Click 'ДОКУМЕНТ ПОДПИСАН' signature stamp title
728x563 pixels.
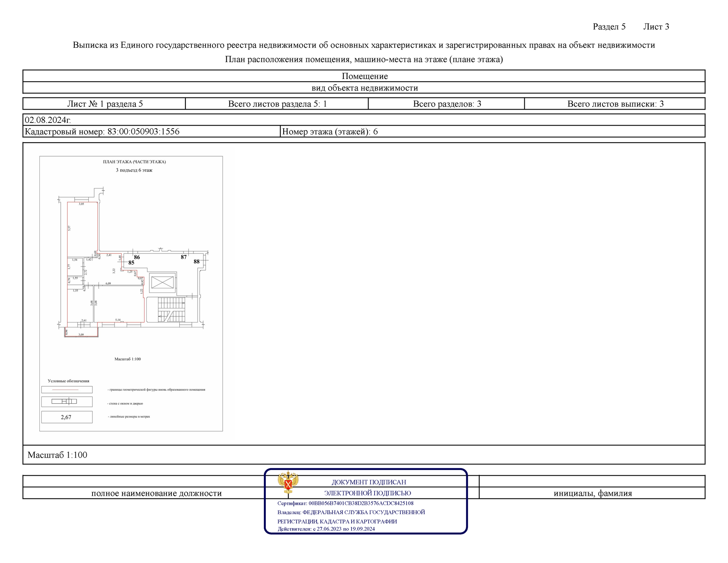click(x=369, y=482)
